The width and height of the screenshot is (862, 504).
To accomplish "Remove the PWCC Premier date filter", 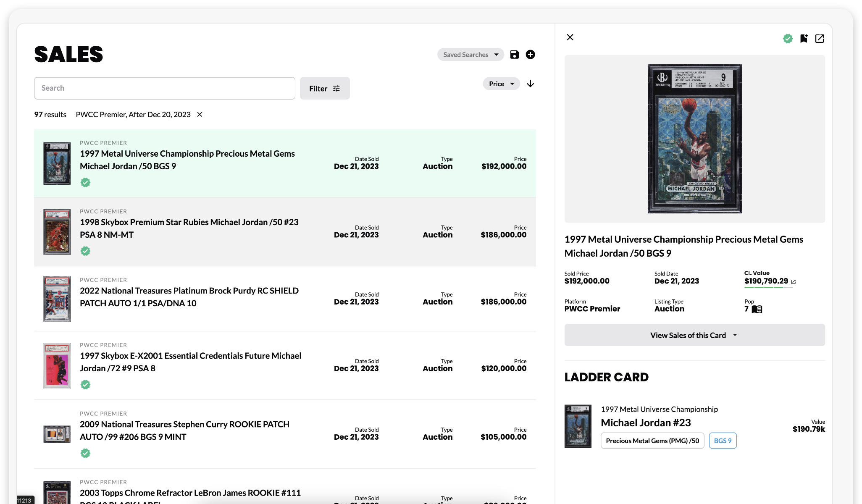I will [x=200, y=115].
